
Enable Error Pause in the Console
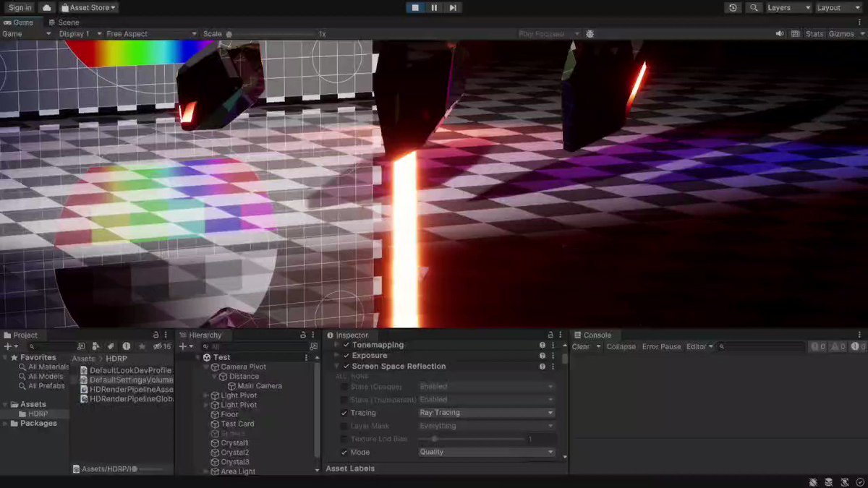661,346
